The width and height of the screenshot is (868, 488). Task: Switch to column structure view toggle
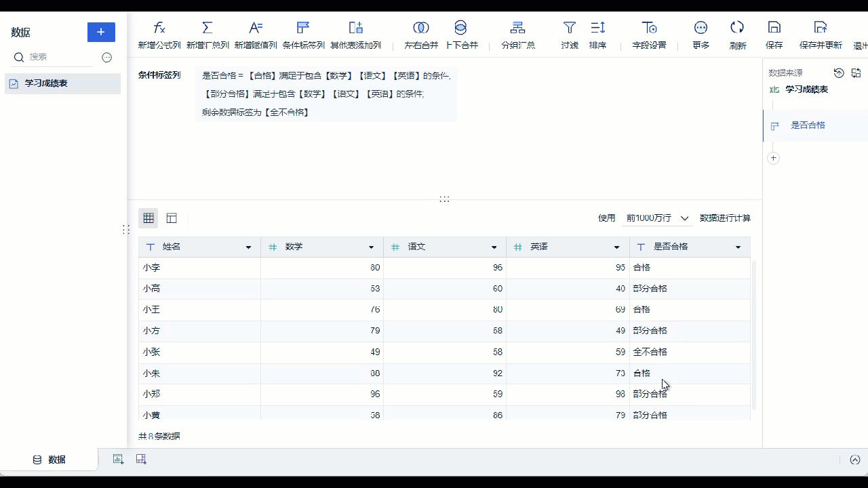click(x=172, y=218)
